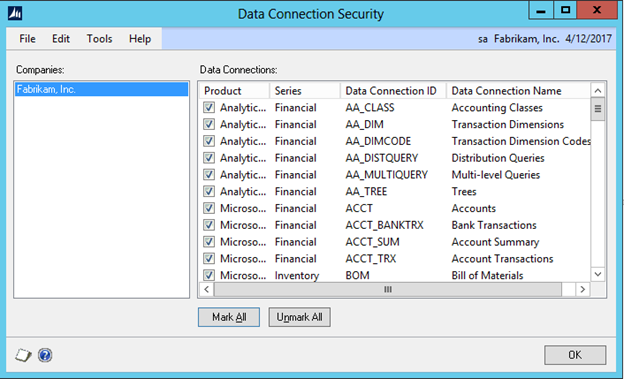624x379 pixels.
Task: Toggle the ACCT_BANKTRX checkbox
Action: pyautogui.click(x=209, y=225)
